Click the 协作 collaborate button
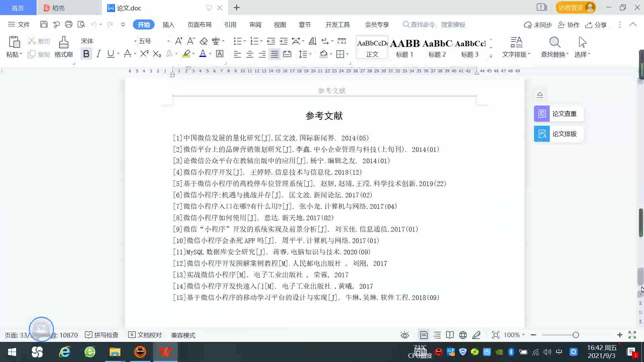This screenshot has width=644, height=362. click(569, 25)
